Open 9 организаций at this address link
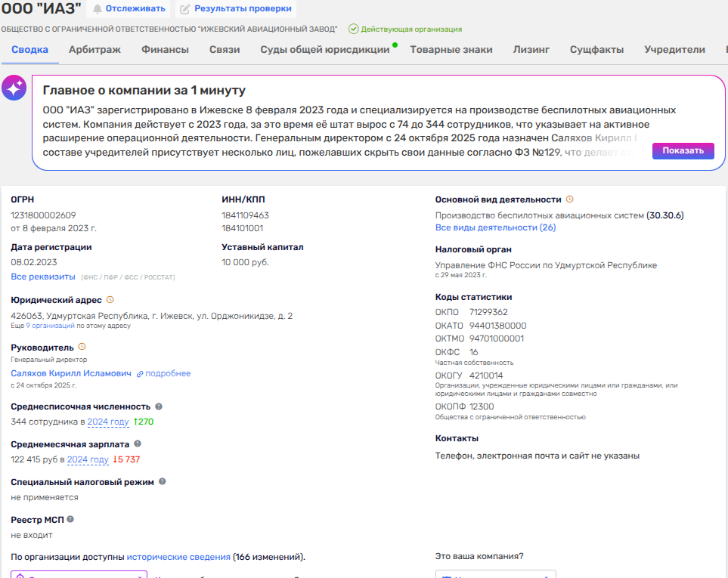The height and width of the screenshot is (578, 728). tap(50, 326)
